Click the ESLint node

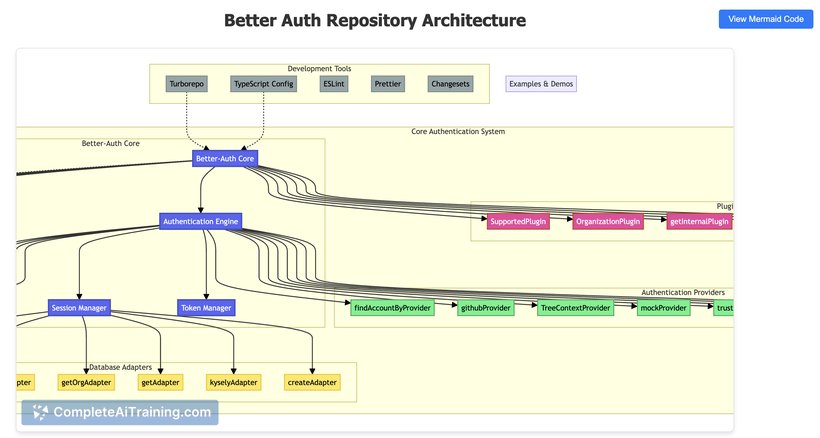(x=335, y=85)
